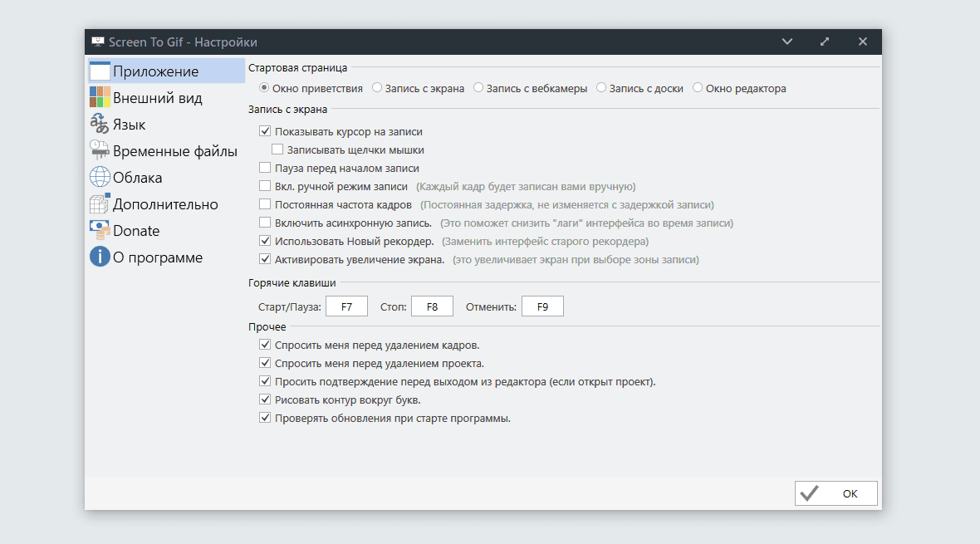Click the Дополнительно sidebar icon

(x=100, y=204)
